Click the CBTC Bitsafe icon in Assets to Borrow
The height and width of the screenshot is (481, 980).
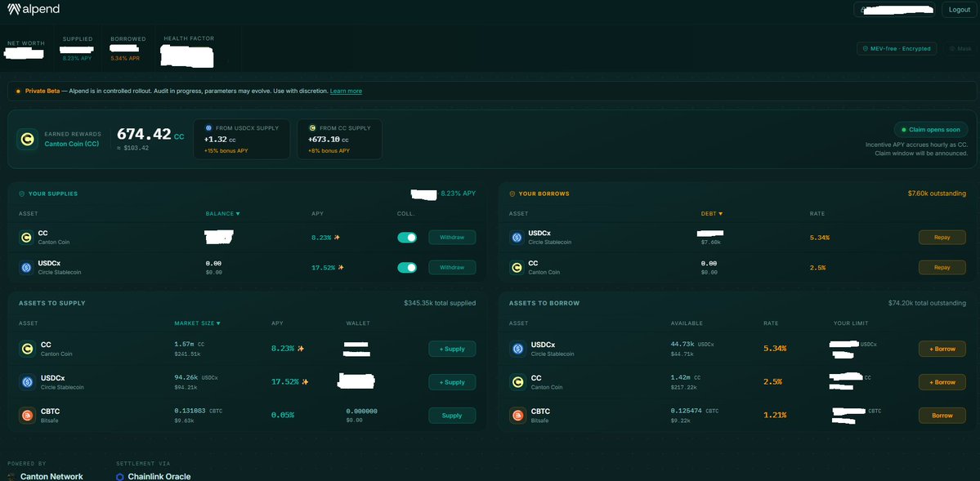pos(517,416)
